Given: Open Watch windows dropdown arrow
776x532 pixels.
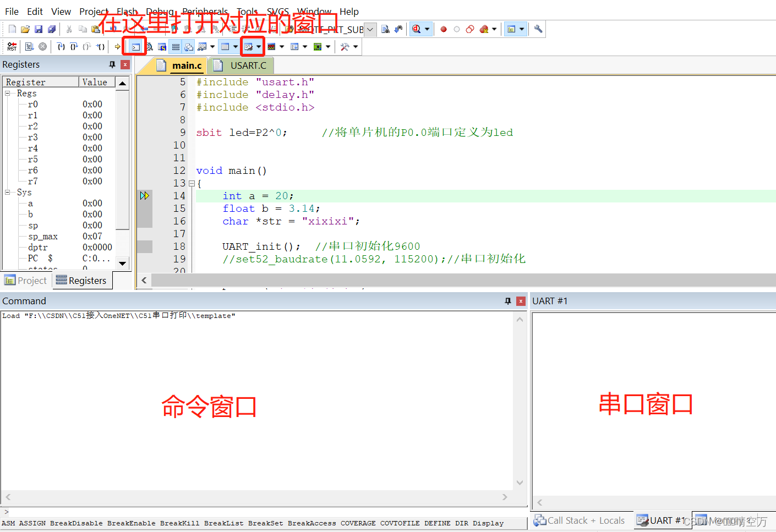Looking at the screenshot, I should click(x=212, y=47).
